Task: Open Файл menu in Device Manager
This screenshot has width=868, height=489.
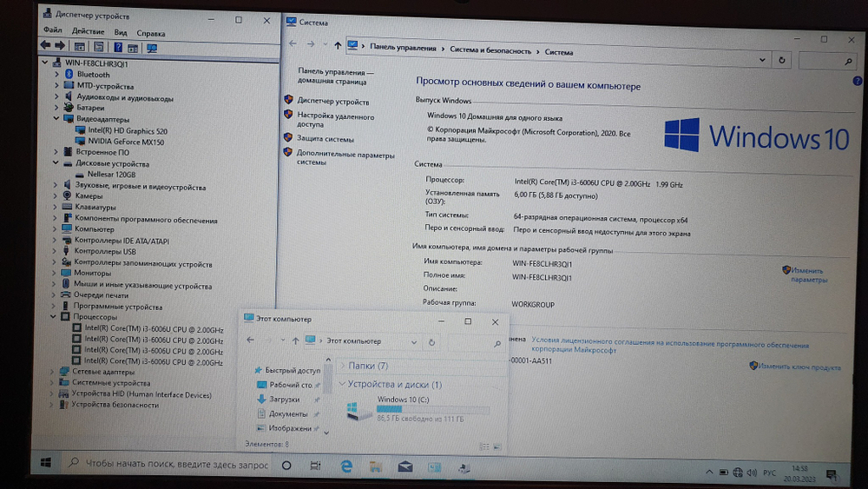Action: pyautogui.click(x=53, y=30)
